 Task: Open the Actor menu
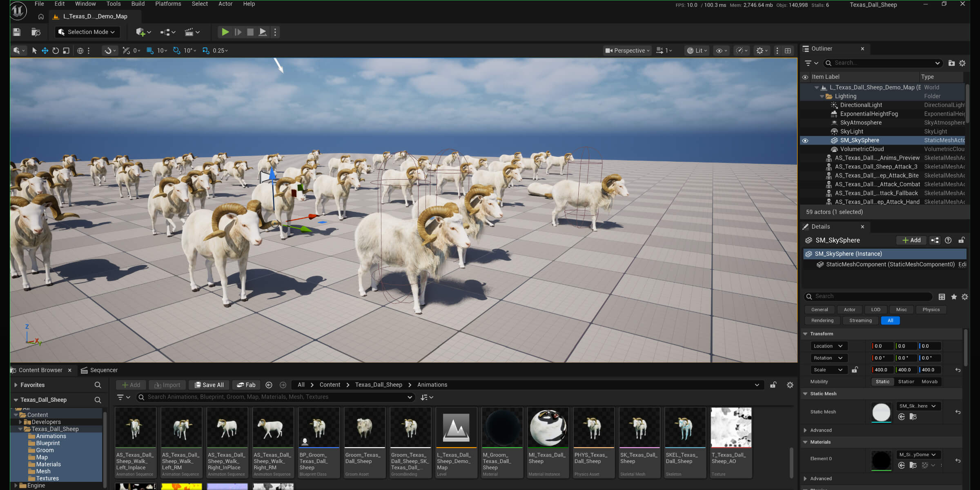(225, 4)
